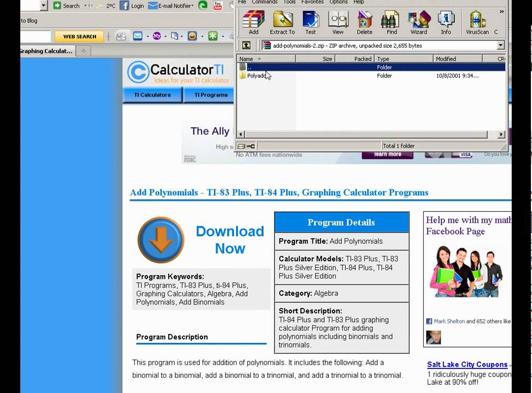Viewport: 532px width, 393px height.
Task: Select the parent '..' folder row
Action: (370, 67)
